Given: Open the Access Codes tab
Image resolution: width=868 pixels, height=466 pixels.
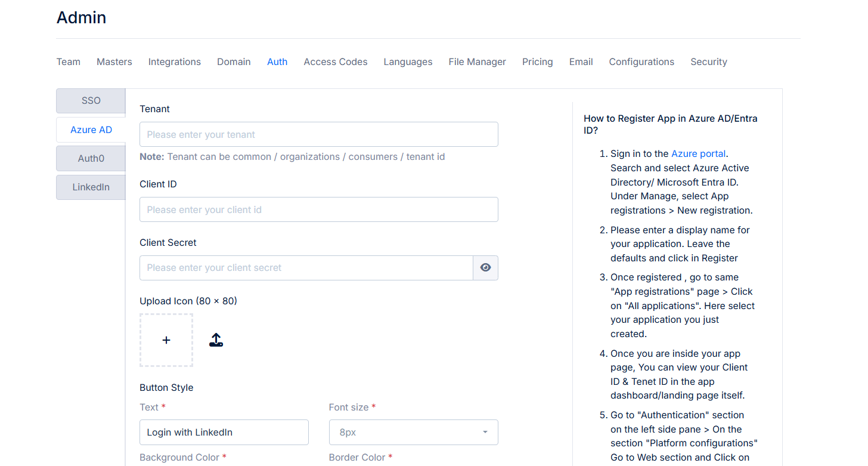Looking at the screenshot, I should pyautogui.click(x=336, y=62).
